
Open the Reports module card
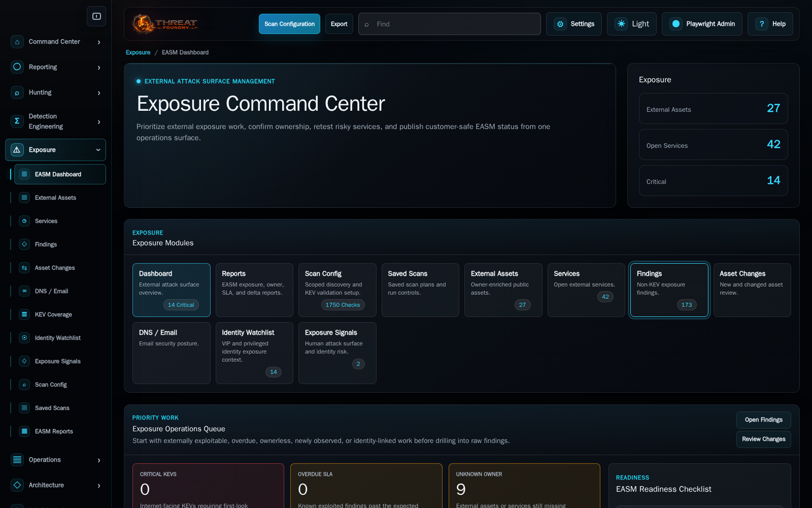pyautogui.click(x=254, y=290)
